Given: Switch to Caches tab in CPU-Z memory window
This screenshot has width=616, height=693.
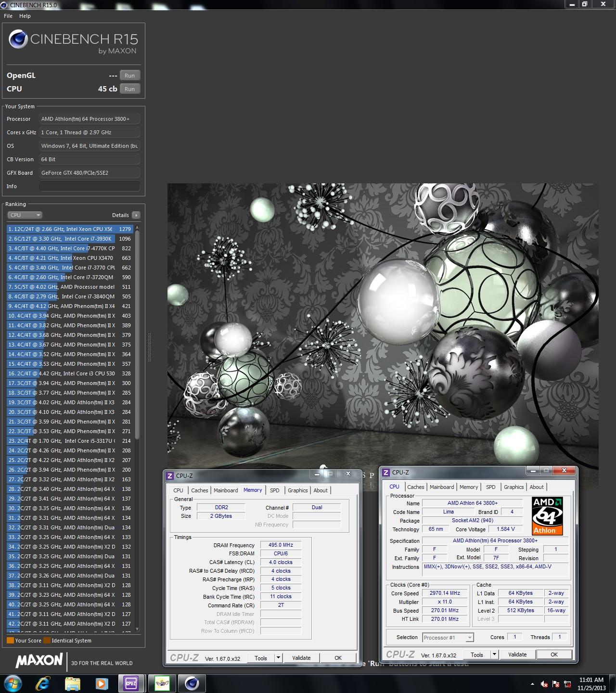Looking at the screenshot, I should pyautogui.click(x=199, y=490).
